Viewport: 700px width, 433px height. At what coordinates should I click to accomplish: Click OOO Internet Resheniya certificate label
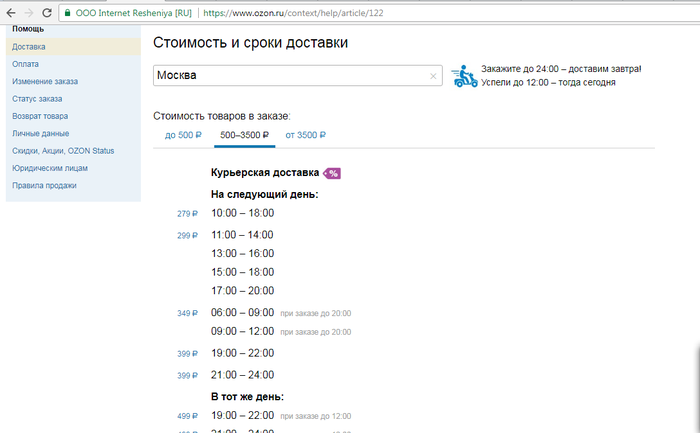point(133,13)
